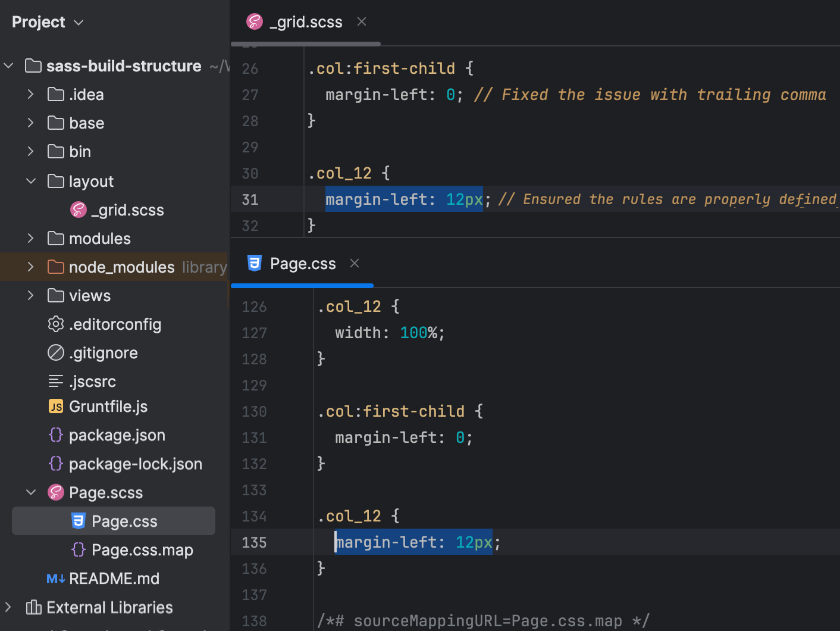Click the JS icon beside Gruntfile.js
Viewport: 840px width, 631px height.
[55, 407]
